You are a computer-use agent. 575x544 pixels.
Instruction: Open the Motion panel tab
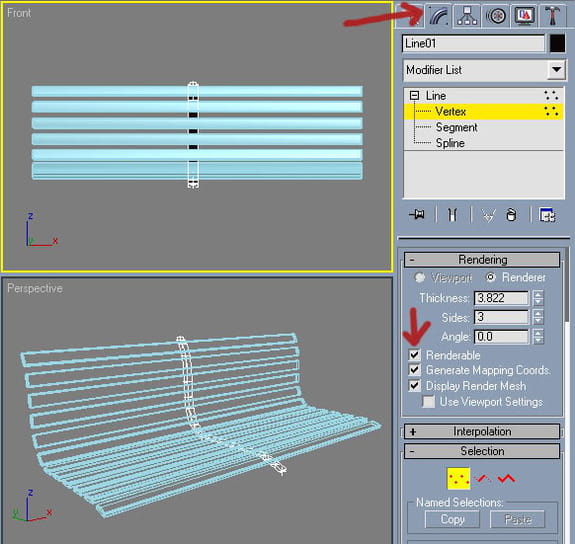496,16
